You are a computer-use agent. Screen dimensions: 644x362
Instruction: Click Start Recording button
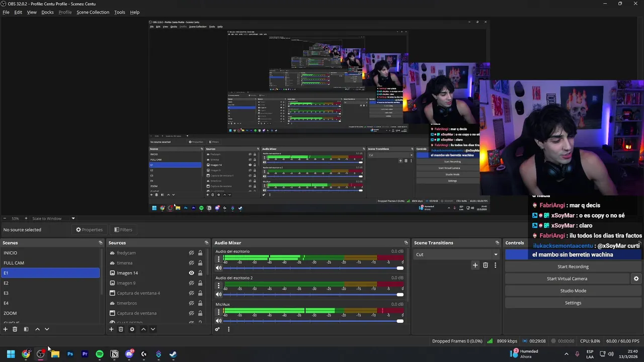click(x=573, y=266)
